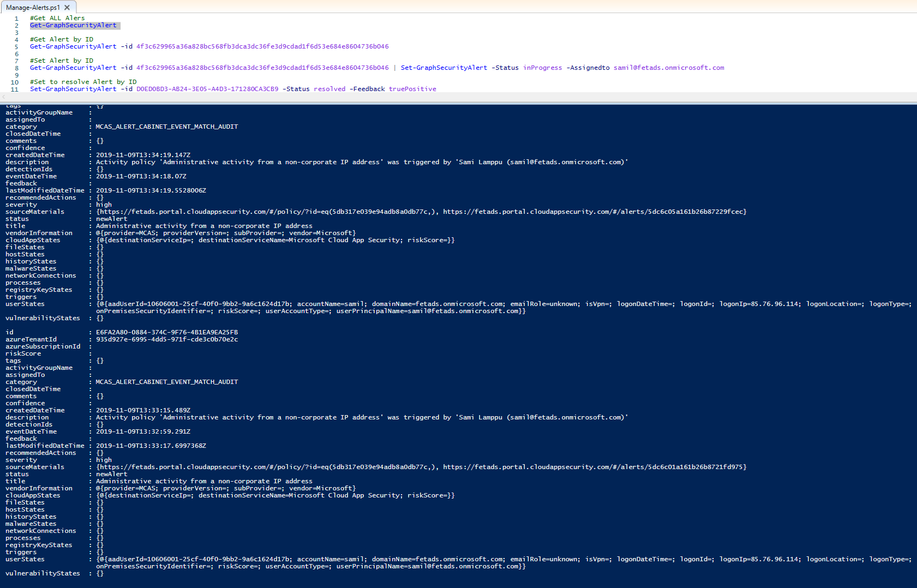Screen dimensions: 917x588
Task: Click the script pane's left scroll arrow
Action: 3,97
